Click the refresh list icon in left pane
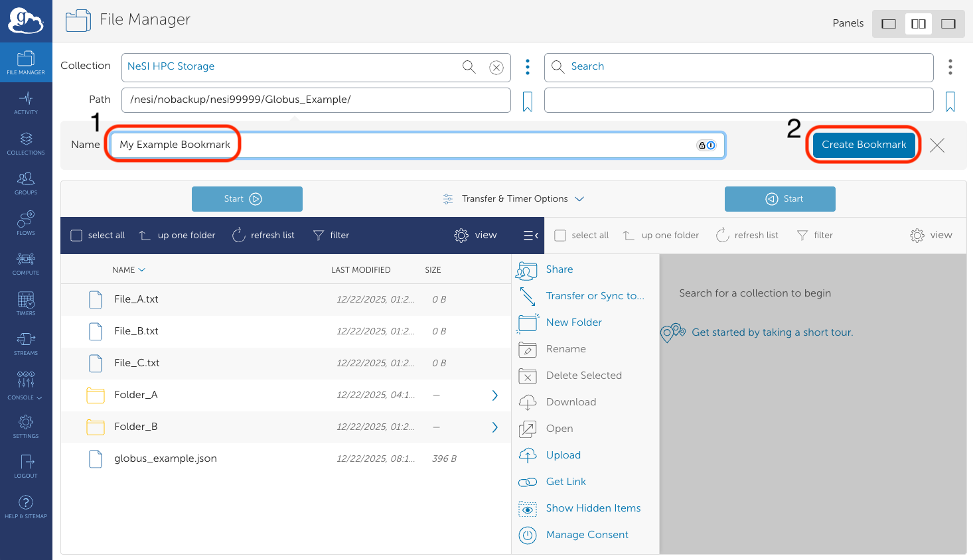Image resolution: width=973 pixels, height=560 pixels. (239, 236)
